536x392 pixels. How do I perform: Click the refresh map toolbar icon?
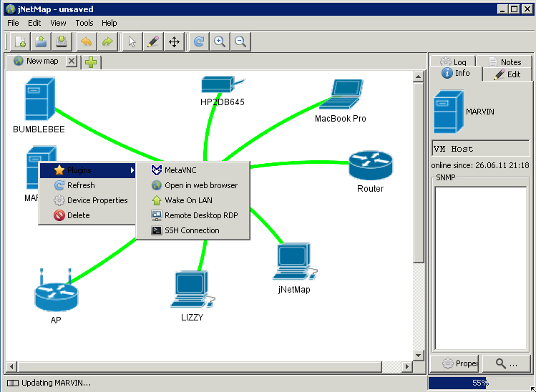199,42
